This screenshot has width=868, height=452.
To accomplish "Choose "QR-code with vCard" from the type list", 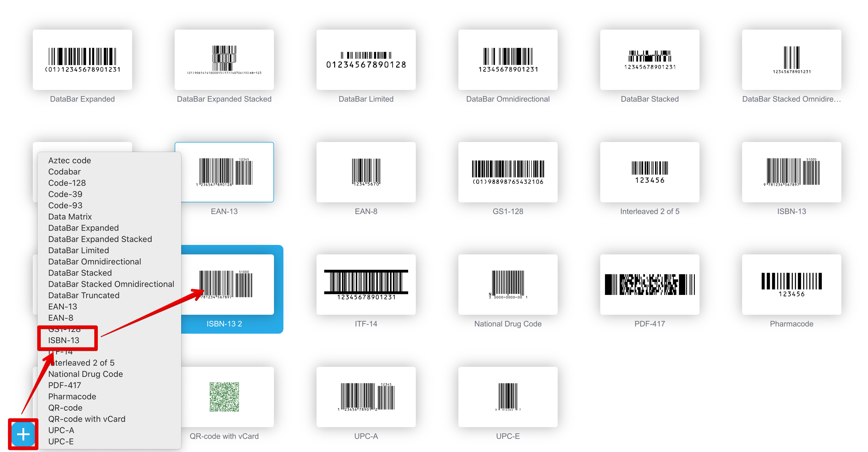I will (x=87, y=419).
